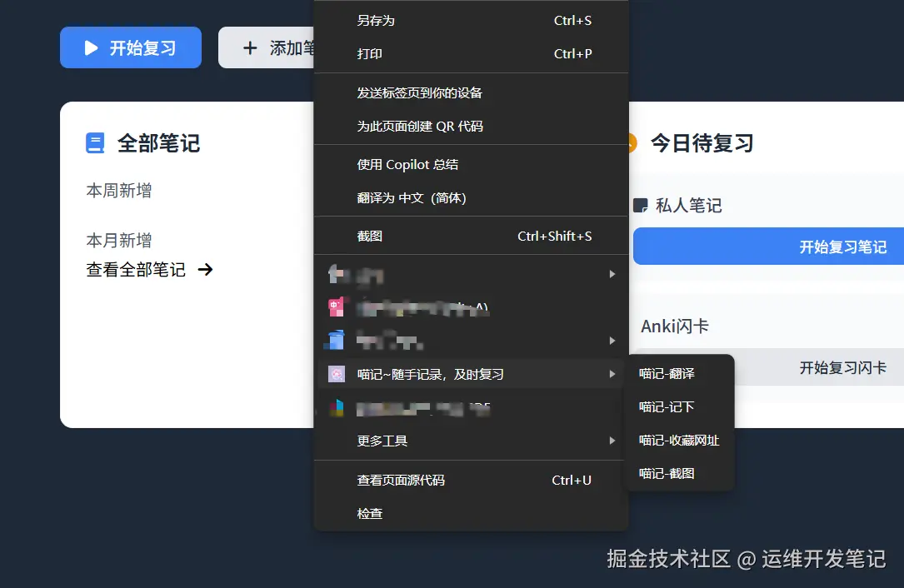Choose 喵记-记下 in submenu
This screenshot has width=904, height=588.
(x=681, y=407)
